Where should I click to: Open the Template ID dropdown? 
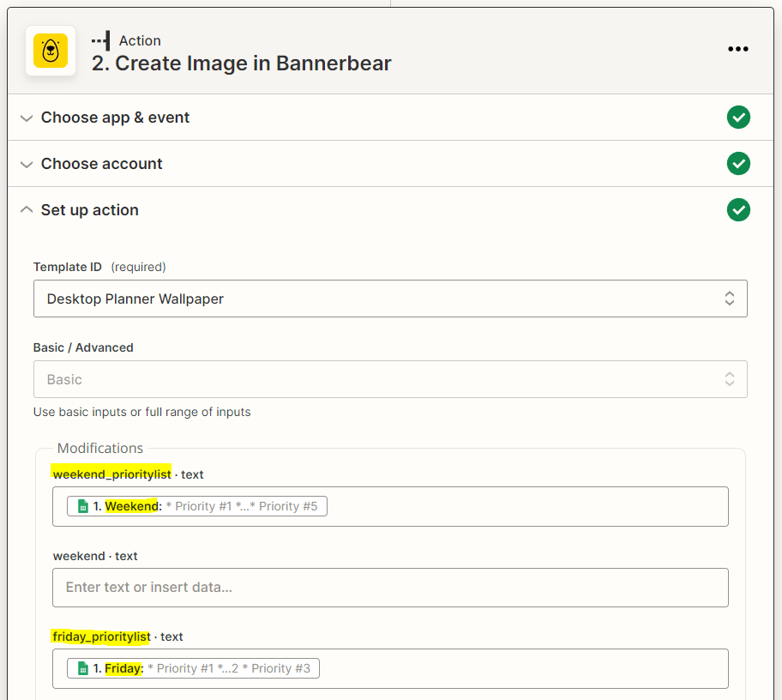pyautogui.click(x=390, y=298)
